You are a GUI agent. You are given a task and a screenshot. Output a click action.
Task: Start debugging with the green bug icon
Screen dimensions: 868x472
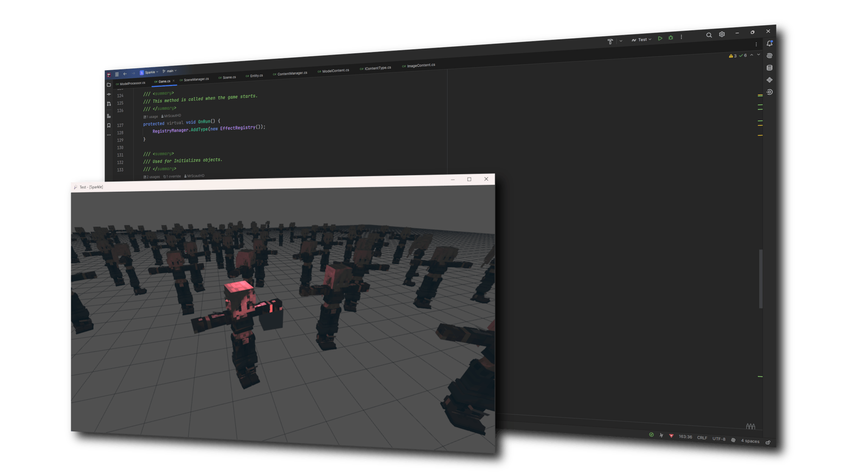coord(671,38)
